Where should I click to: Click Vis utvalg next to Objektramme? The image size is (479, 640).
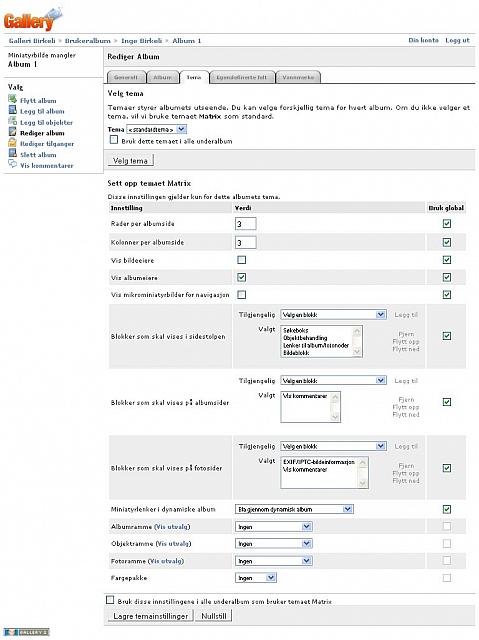[173, 544]
